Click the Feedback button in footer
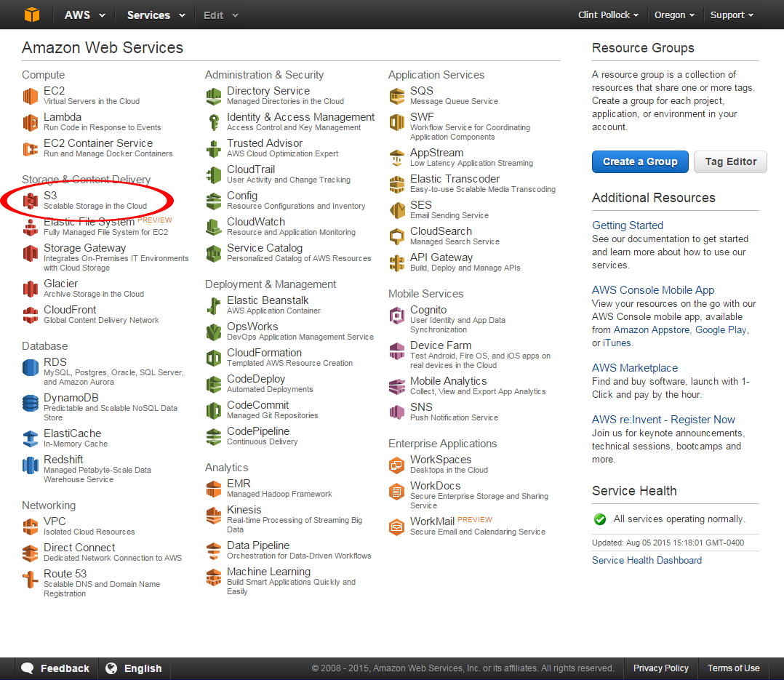This screenshot has height=680, width=784. 56,668
